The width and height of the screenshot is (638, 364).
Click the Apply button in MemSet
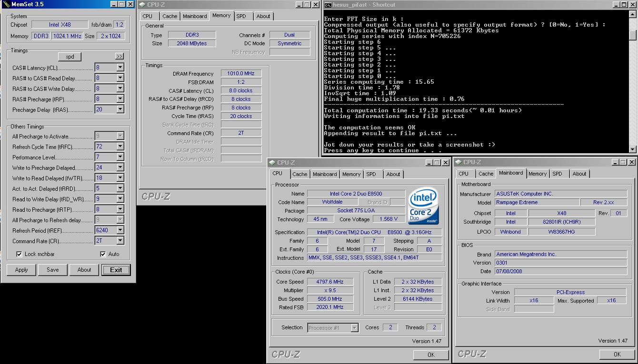tap(21, 270)
